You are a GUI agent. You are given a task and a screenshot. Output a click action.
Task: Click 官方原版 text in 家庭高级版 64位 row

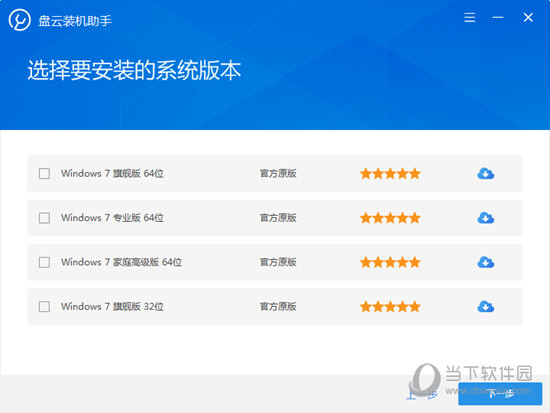[x=278, y=262]
